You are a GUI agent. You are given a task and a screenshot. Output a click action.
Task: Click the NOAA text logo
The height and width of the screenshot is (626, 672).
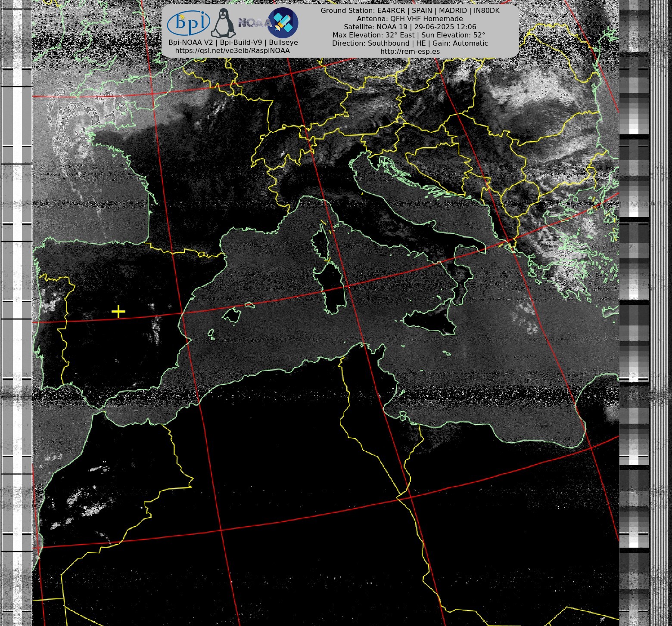tap(254, 22)
